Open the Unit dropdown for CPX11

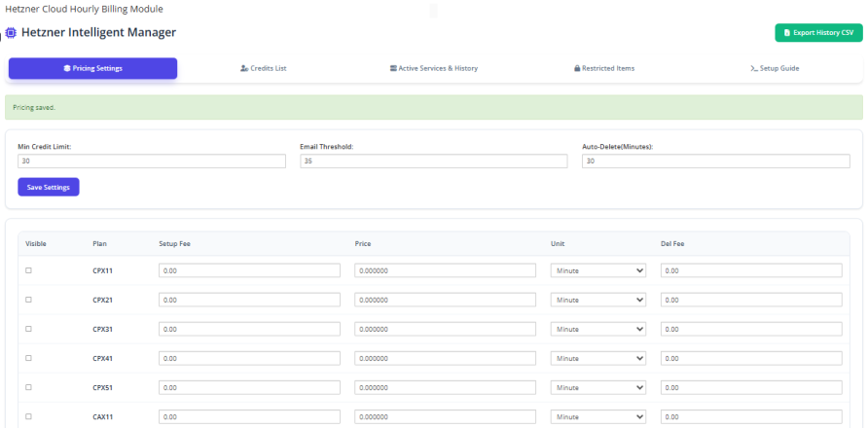pyautogui.click(x=598, y=270)
